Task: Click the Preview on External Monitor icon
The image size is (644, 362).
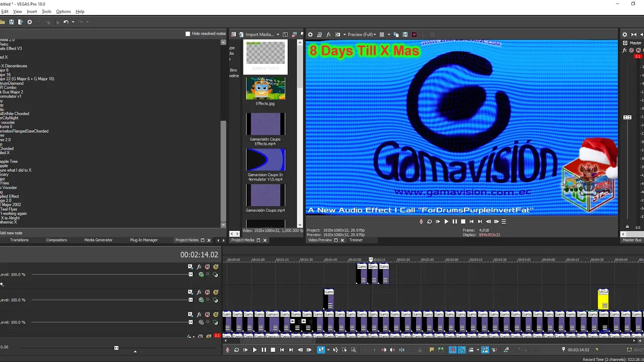Action: 319,35
